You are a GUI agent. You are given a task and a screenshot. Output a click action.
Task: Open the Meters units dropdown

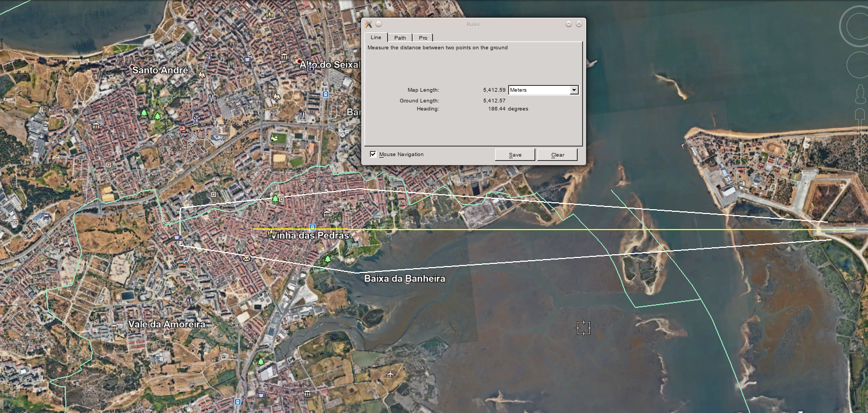tap(543, 90)
